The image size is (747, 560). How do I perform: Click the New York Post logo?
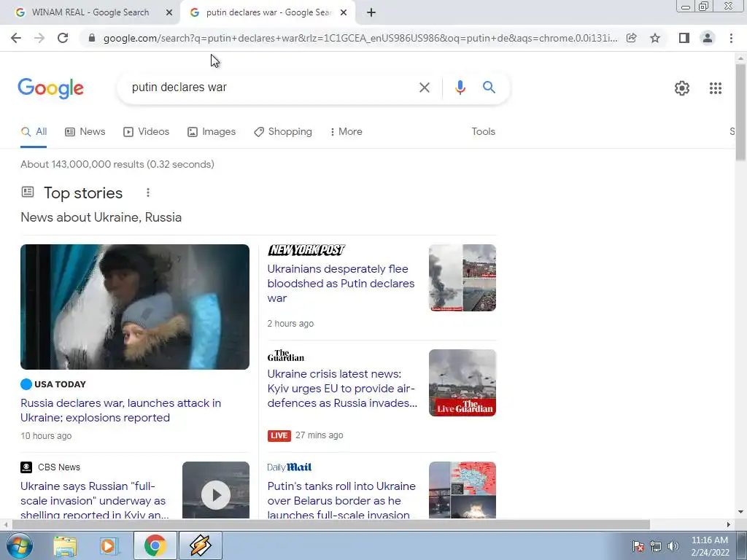pos(306,250)
